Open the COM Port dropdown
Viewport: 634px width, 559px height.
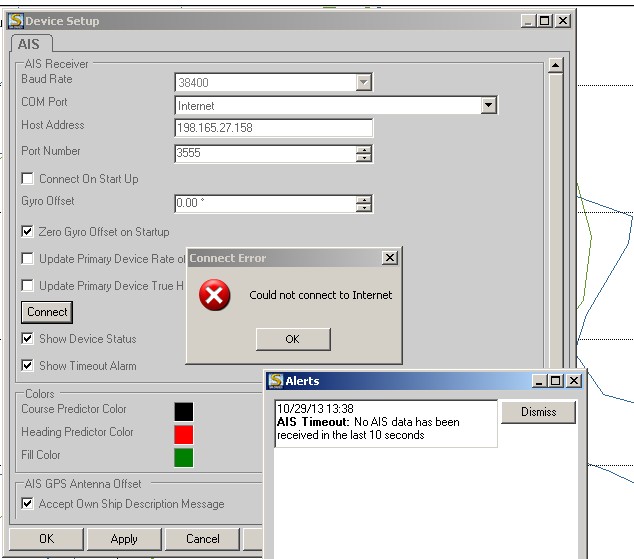[x=488, y=105]
